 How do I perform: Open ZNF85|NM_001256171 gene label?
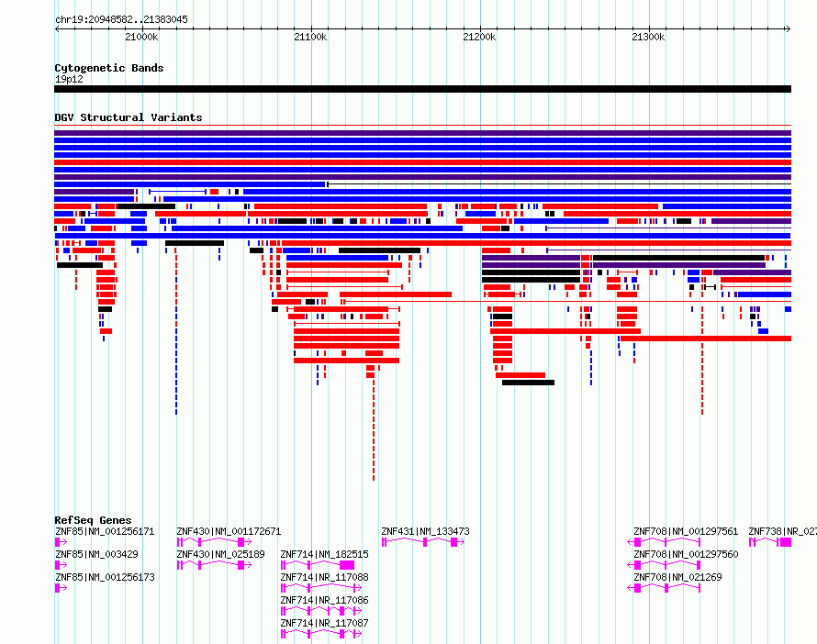pos(105,531)
